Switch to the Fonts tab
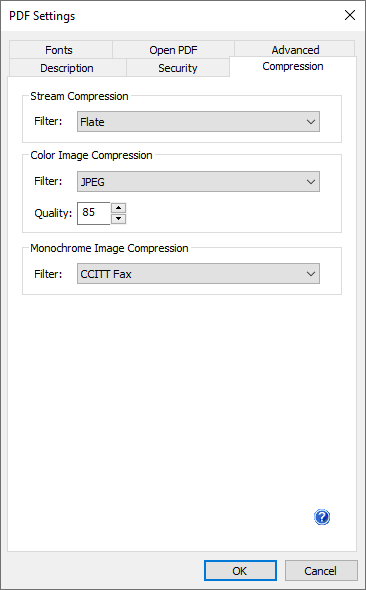 pos(61,50)
